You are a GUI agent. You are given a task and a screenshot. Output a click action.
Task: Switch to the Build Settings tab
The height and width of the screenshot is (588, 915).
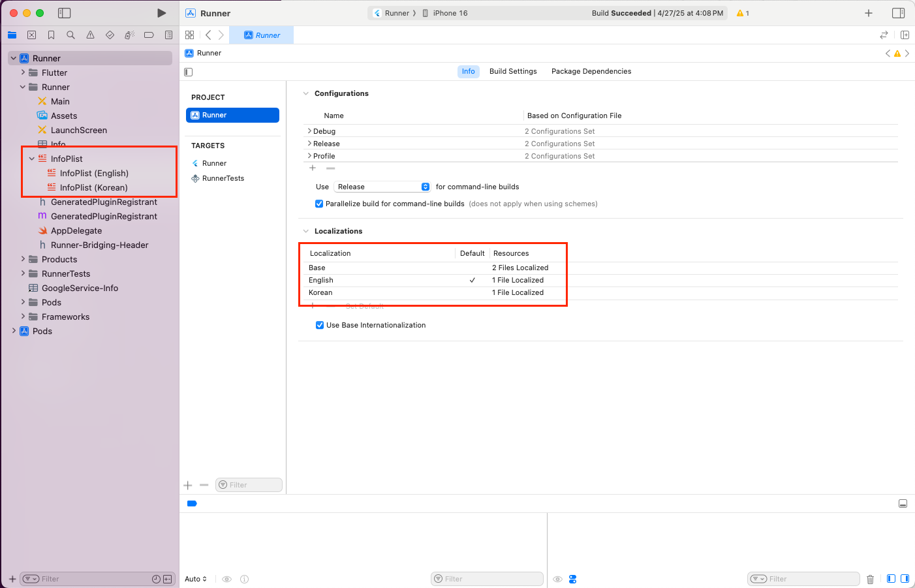click(513, 72)
